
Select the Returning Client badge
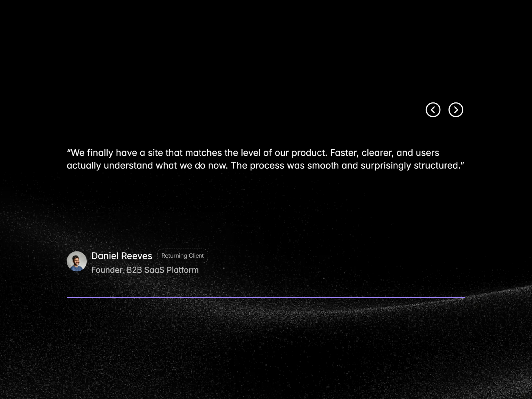[183, 256]
